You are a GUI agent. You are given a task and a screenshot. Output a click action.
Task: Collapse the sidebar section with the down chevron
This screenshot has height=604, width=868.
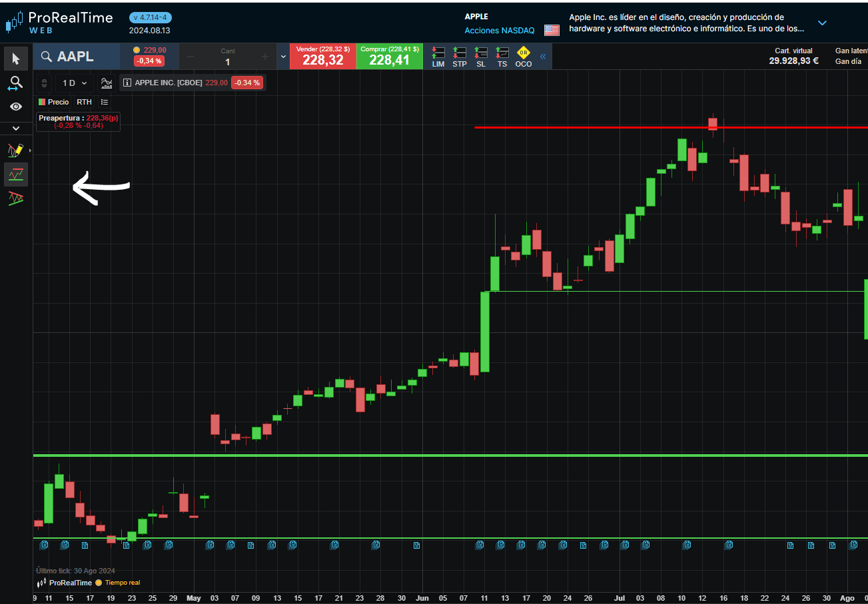pos(16,128)
